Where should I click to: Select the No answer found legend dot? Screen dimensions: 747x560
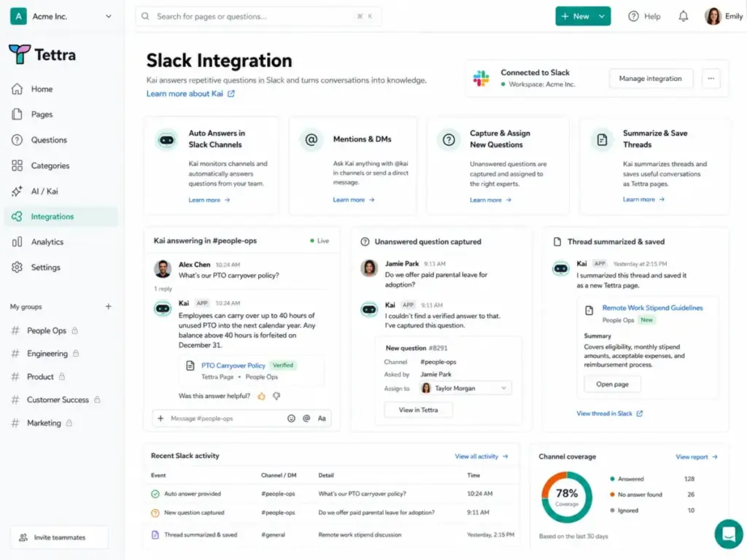coord(612,495)
